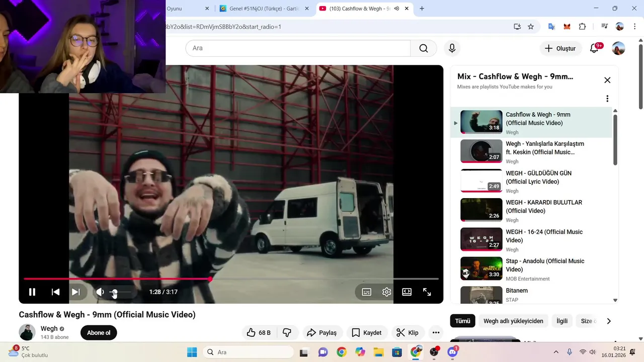Image resolution: width=644 pixels, height=362 pixels.
Task: Open Google Translate extension
Action: tap(551, 27)
